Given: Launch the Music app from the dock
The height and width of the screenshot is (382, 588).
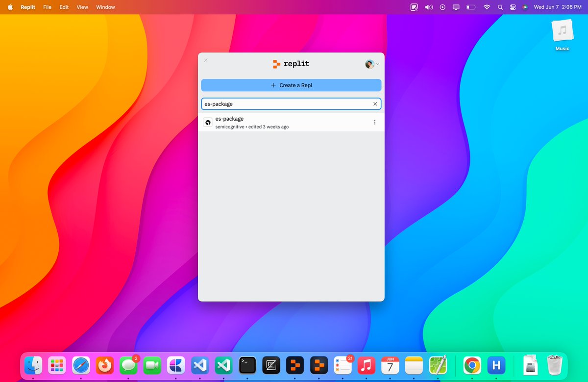Looking at the screenshot, I should click(x=367, y=365).
